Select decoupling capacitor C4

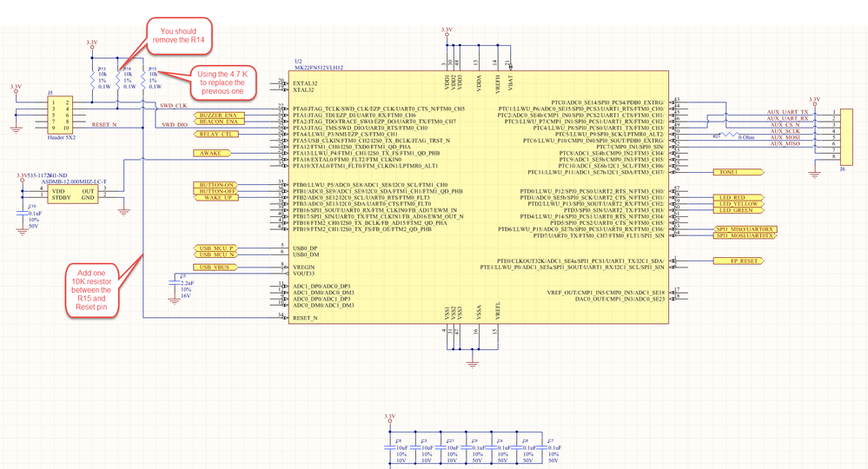point(492,447)
